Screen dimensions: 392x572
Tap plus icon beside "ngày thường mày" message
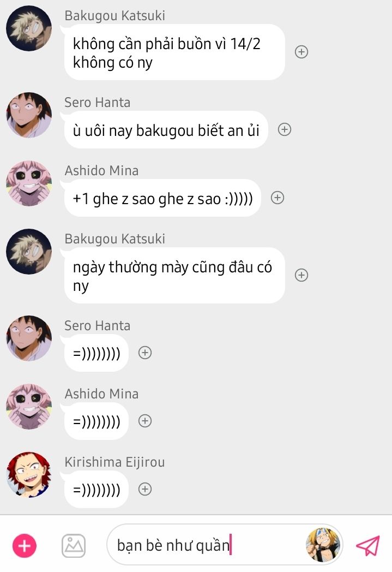(301, 275)
